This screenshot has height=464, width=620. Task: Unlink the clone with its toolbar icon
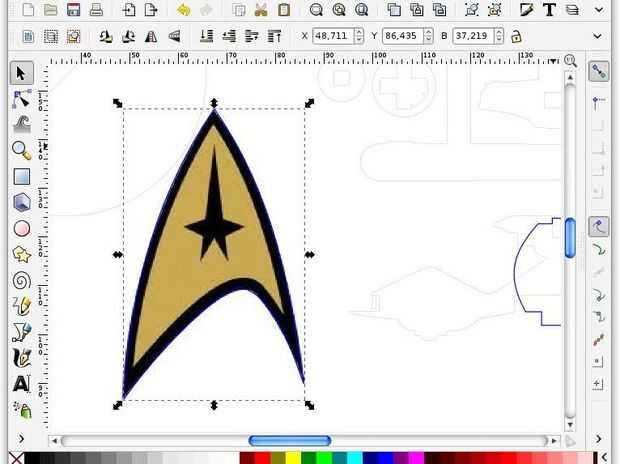click(439, 9)
